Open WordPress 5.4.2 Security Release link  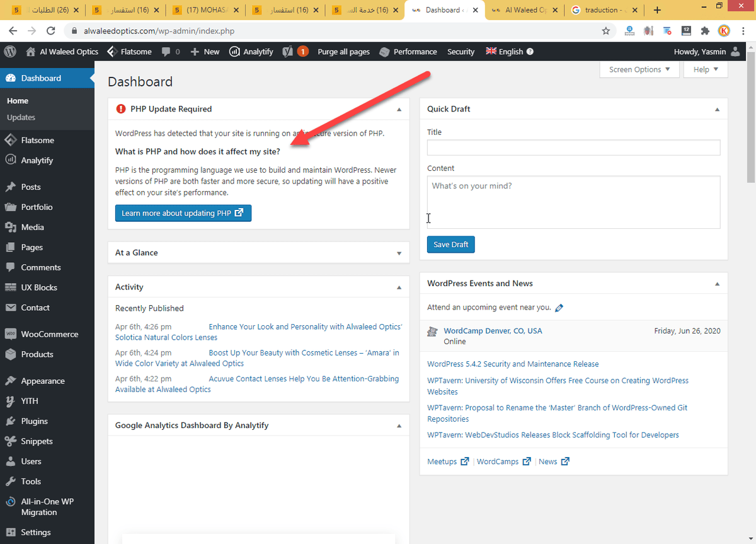click(x=513, y=364)
